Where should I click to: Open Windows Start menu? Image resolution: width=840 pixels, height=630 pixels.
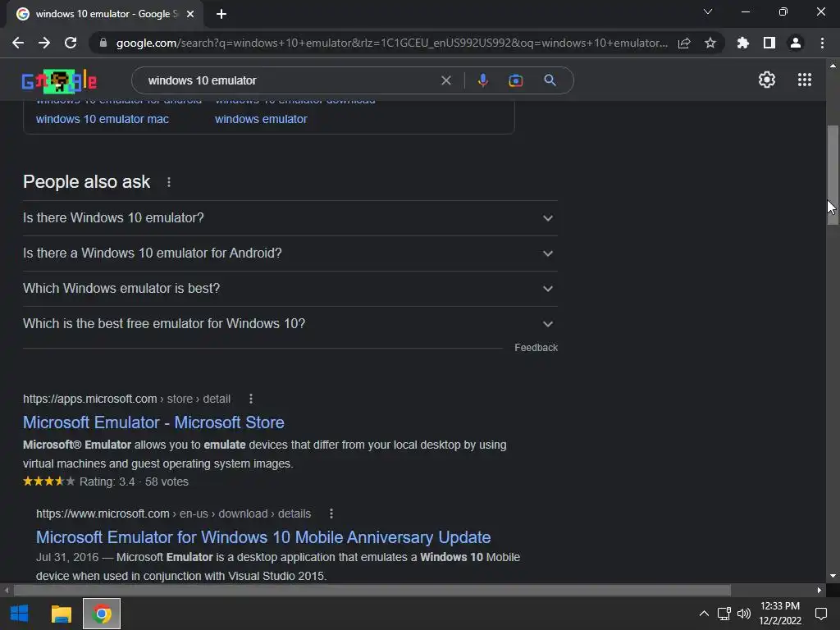[20, 614]
